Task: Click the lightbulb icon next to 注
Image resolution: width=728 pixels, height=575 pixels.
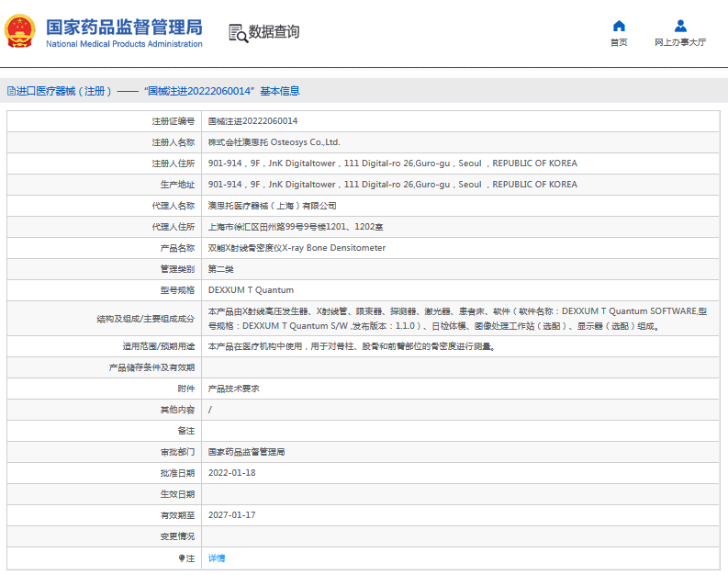Action: 182,558
